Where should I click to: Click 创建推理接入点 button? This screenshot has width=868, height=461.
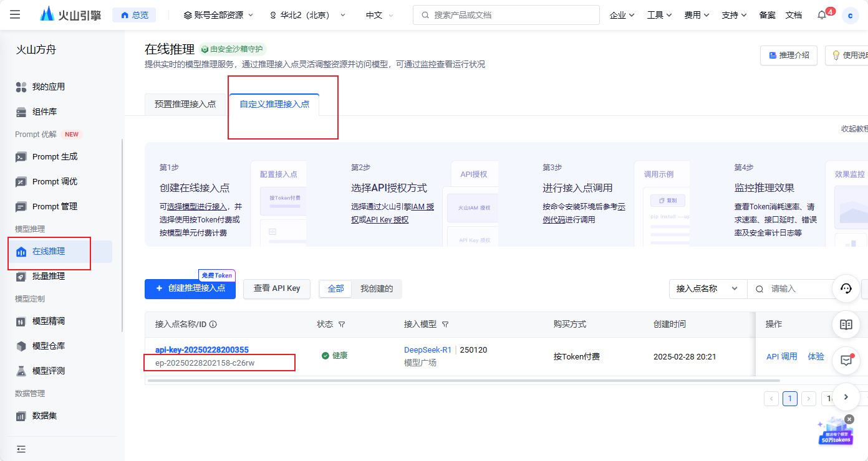point(190,288)
